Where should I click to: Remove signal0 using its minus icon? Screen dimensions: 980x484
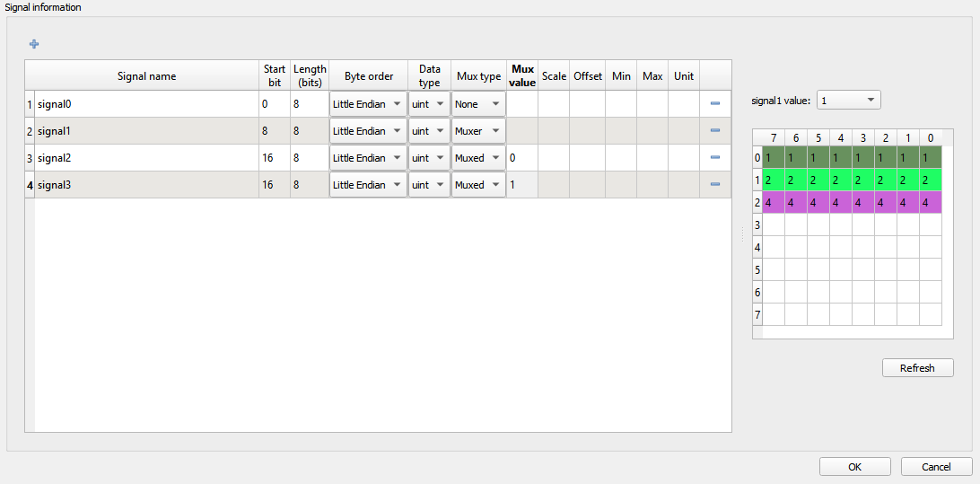[x=715, y=104]
